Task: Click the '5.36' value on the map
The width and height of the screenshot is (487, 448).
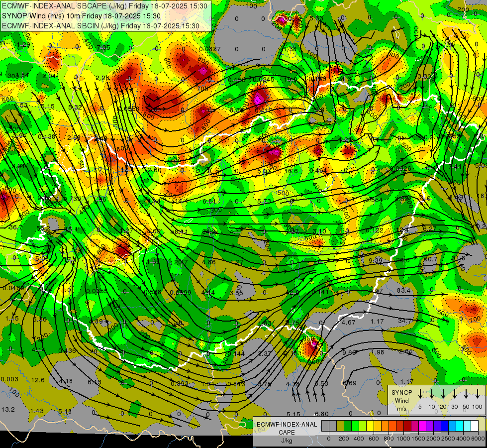Action: [40, 319]
